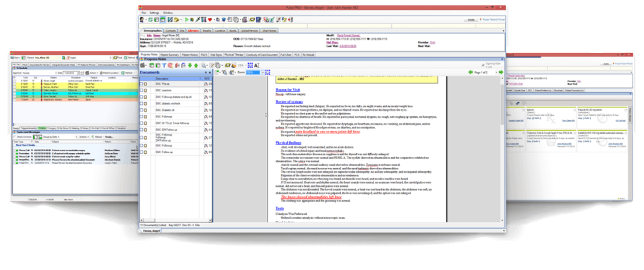The width and height of the screenshot is (644, 270).
Task: Open the Rx Module tab
Action: (309, 54)
